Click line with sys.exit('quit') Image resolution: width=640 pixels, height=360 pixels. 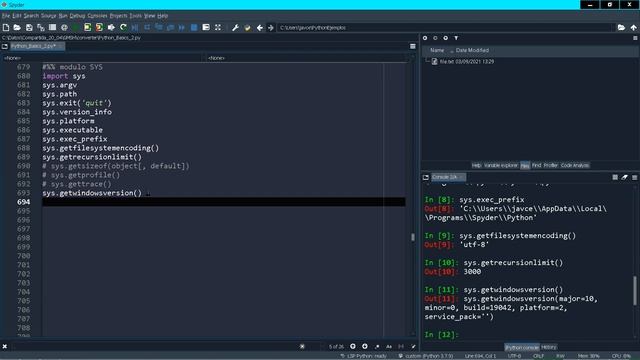point(77,103)
